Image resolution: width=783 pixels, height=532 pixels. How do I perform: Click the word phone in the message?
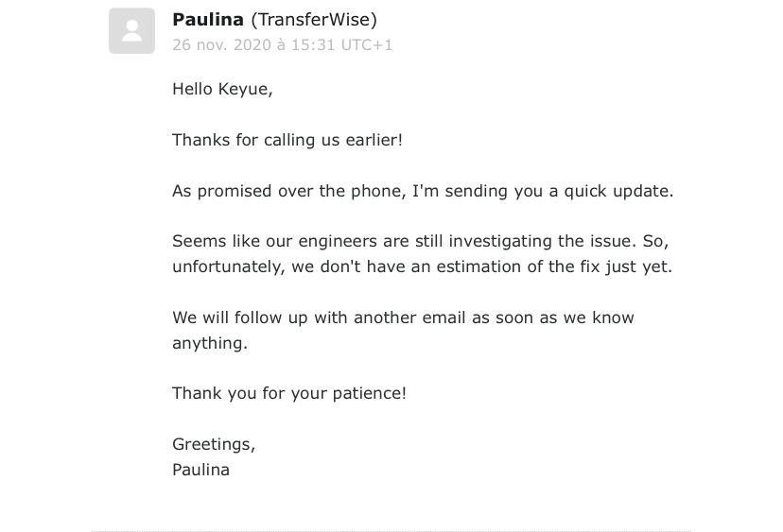point(378,191)
